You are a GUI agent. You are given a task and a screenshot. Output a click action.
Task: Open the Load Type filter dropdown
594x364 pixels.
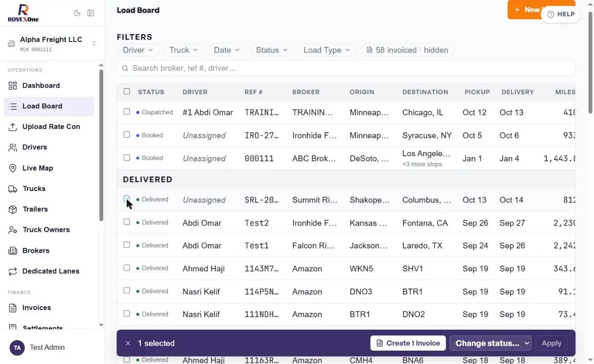327,50
